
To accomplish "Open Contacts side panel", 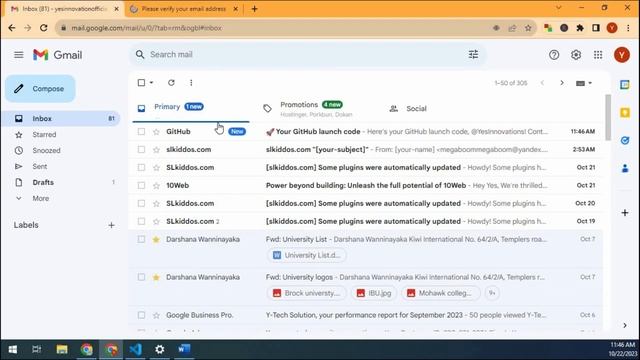I will pyautogui.click(x=624, y=168).
